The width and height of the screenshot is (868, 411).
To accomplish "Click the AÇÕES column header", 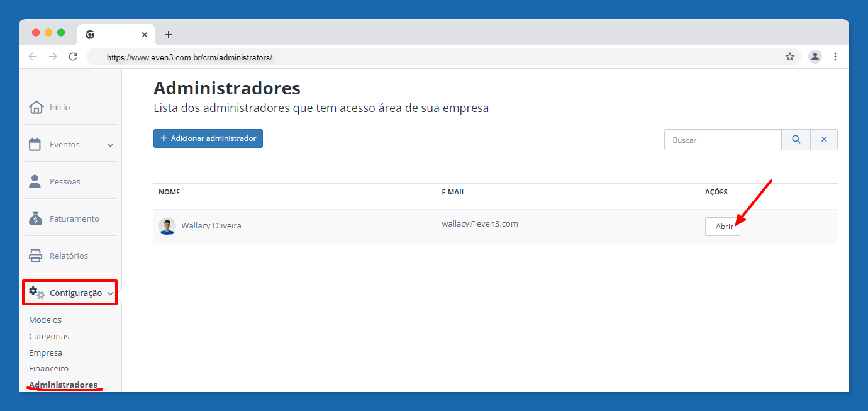I will pos(716,192).
